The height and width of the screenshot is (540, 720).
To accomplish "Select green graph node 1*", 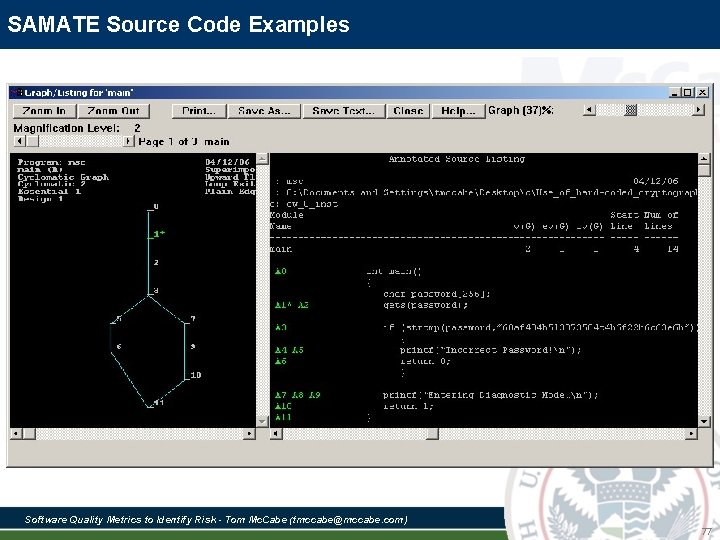I will click(x=159, y=234).
